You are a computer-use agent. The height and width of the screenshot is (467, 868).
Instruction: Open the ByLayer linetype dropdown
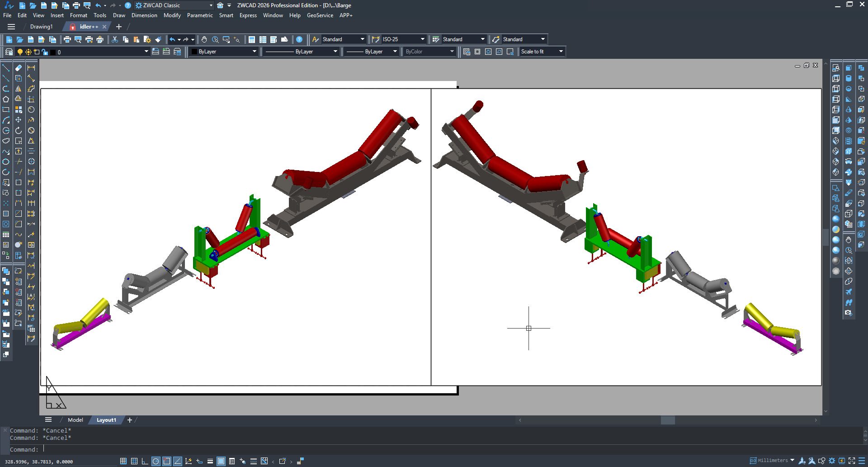(x=335, y=52)
